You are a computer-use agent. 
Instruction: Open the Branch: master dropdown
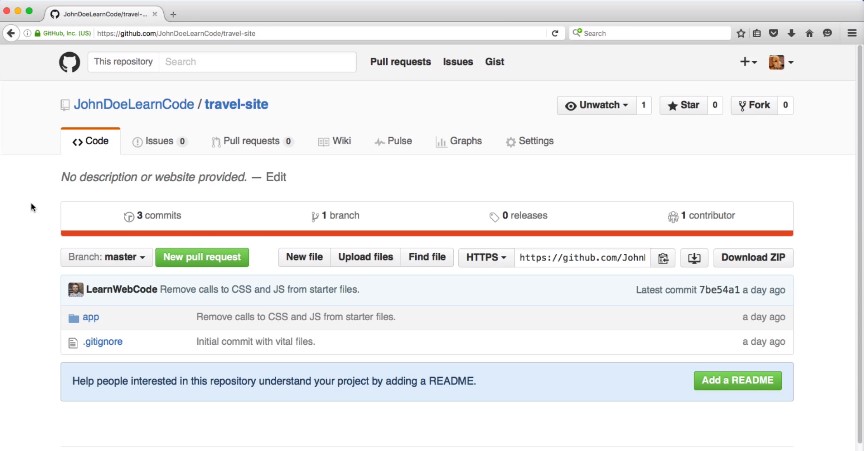point(107,257)
